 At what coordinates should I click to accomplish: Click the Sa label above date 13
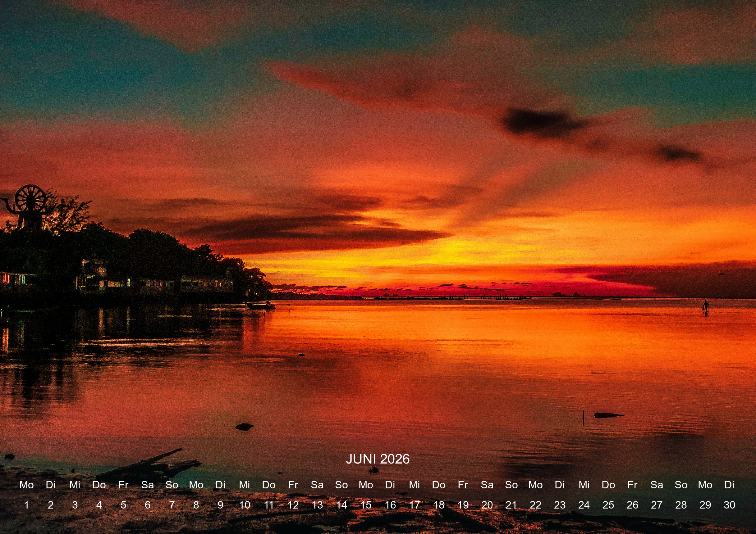[x=317, y=485]
